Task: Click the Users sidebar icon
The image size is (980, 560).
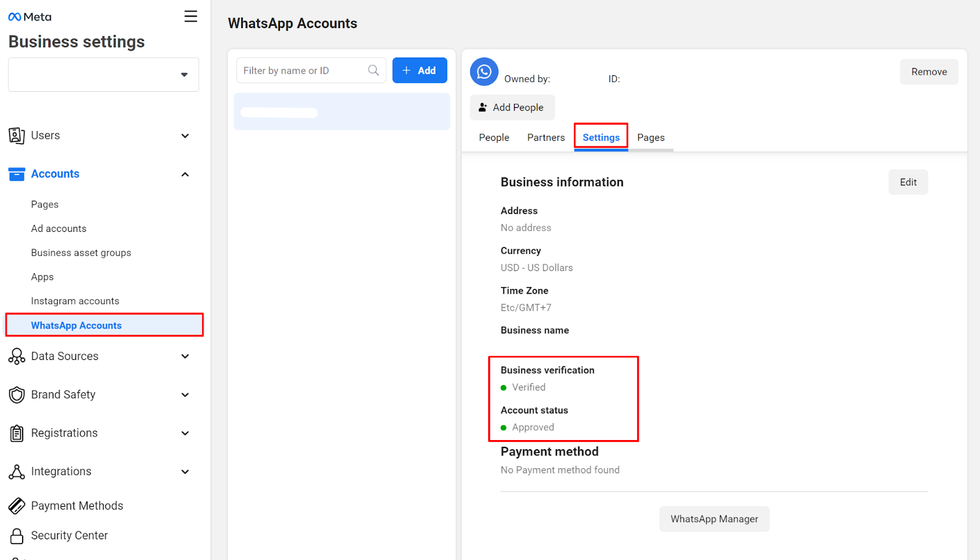Action: click(17, 135)
